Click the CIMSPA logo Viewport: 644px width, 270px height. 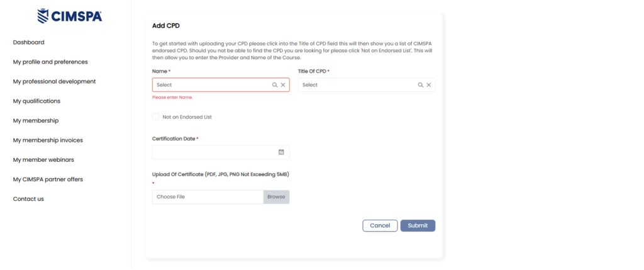(69, 16)
